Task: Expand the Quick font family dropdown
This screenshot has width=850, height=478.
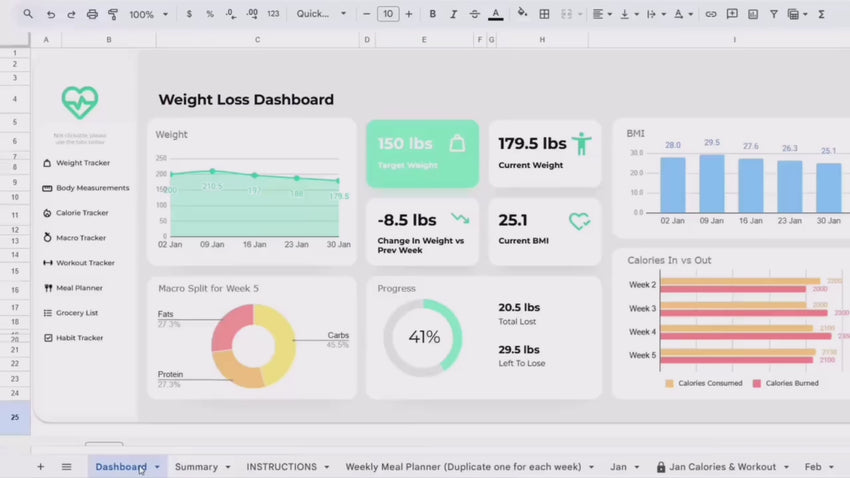Action: click(321, 14)
